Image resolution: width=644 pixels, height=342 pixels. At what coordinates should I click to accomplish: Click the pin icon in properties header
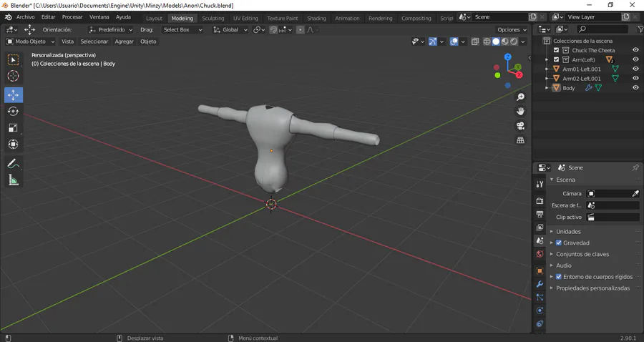point(635,167)
